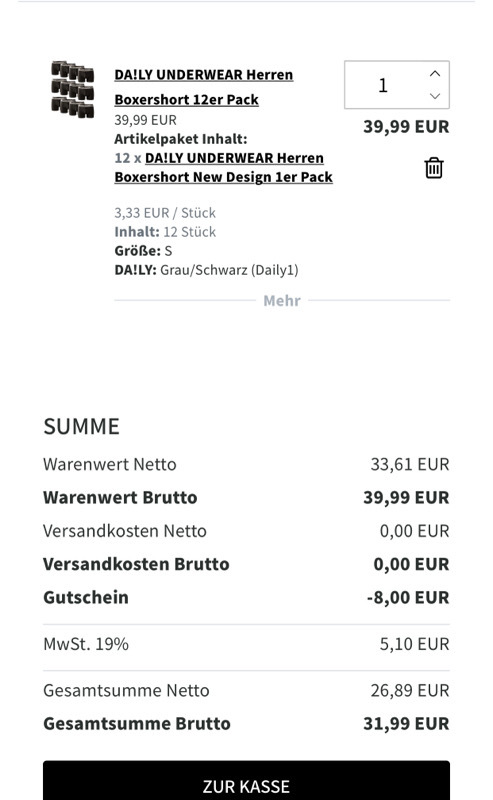
Task: Click the MwSt. 19% label
Action: [86, 644]
